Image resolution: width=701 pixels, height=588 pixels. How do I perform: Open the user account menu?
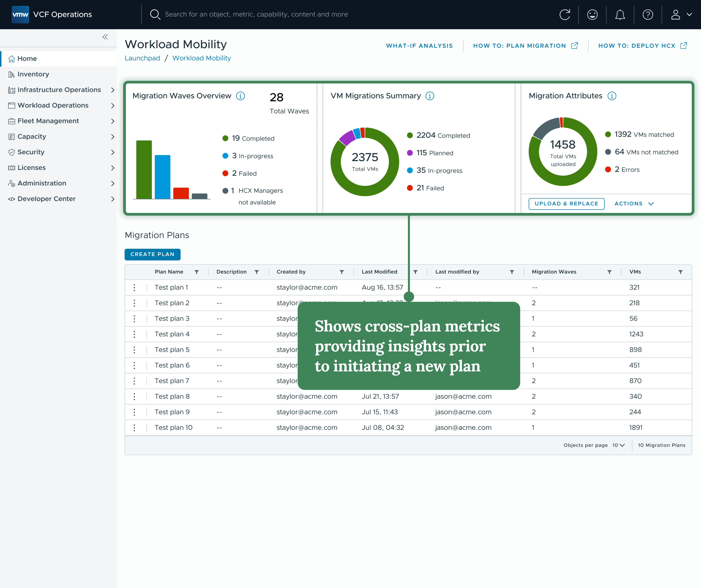click(681, 15)
